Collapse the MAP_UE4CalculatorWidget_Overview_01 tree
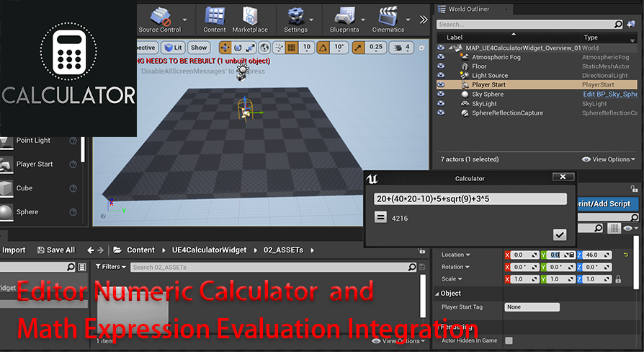644x352 pixels. coord(450,48)
